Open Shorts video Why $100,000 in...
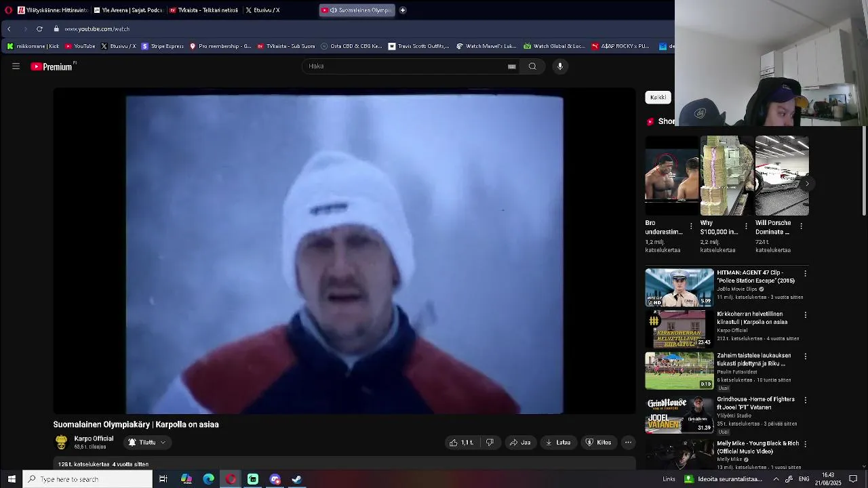868x488 pixels. pyautogui.click(x=726, y=176)
